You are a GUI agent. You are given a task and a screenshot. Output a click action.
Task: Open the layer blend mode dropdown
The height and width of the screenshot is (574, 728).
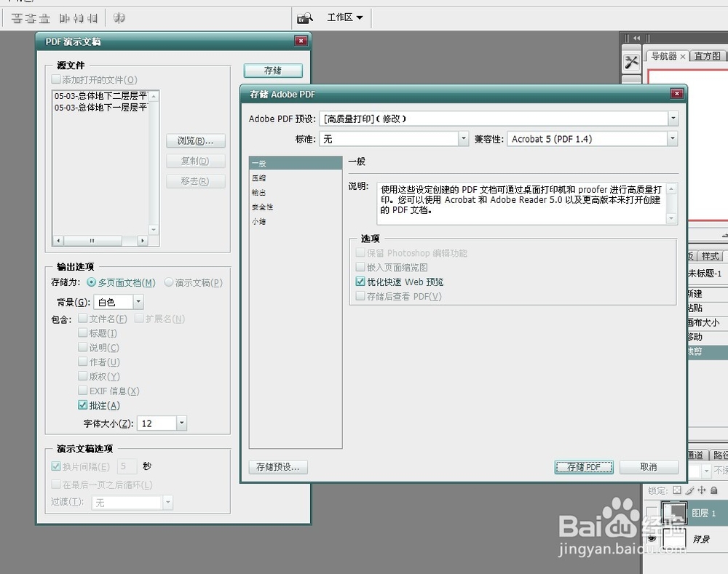pos(706,471)
